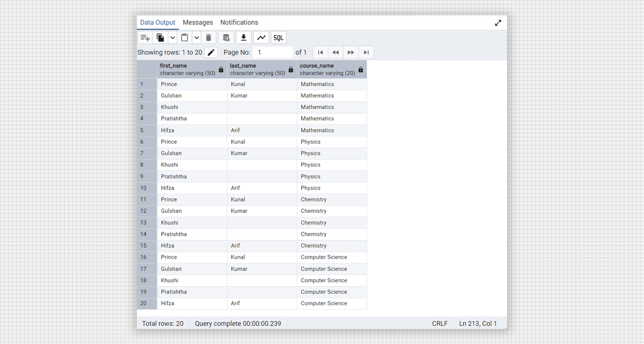
Task: Switch to the Messages tab
Action: (x=198, y=23)
